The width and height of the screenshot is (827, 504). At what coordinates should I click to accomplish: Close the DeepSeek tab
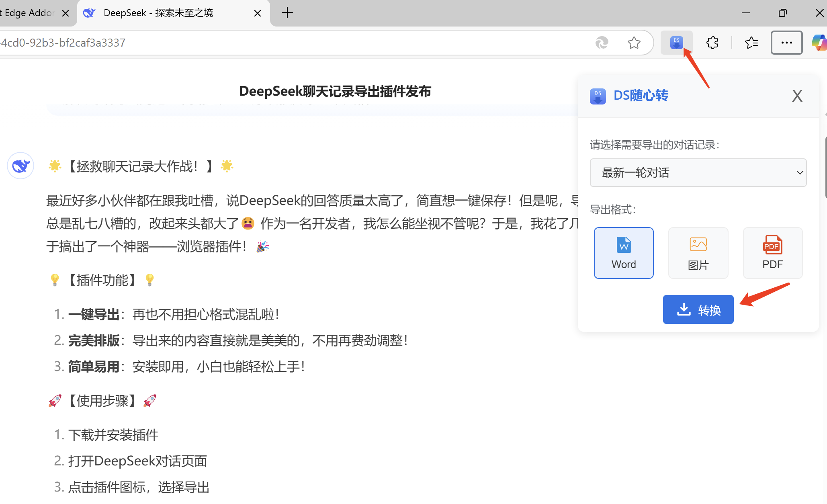click(x=258, y=13)
